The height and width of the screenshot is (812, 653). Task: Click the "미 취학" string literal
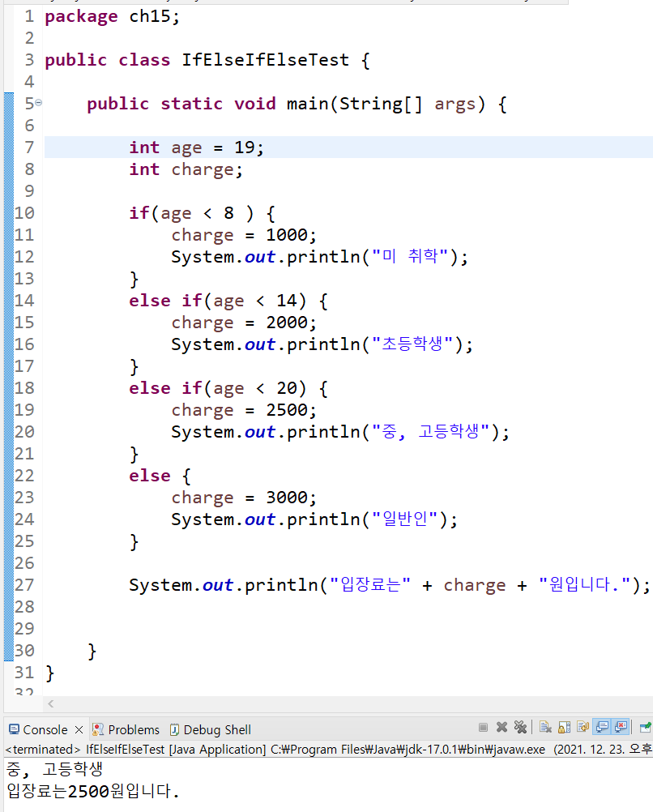[410, 256]
